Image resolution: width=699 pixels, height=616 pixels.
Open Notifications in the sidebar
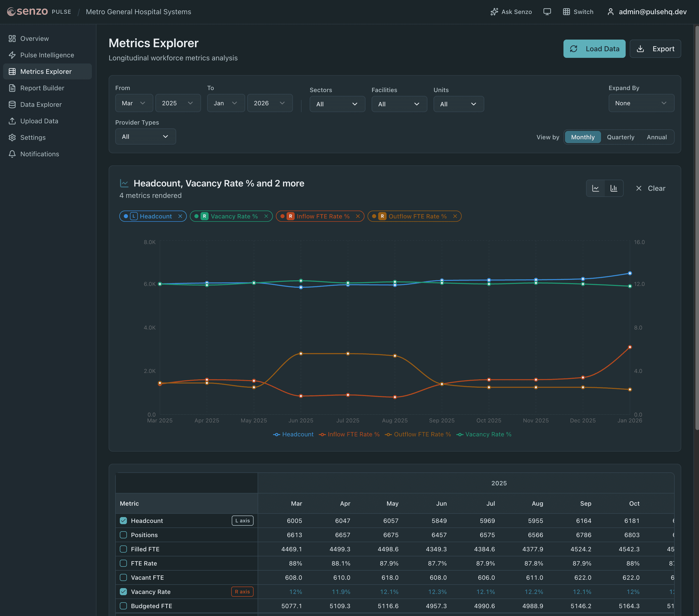pos(40,154)
